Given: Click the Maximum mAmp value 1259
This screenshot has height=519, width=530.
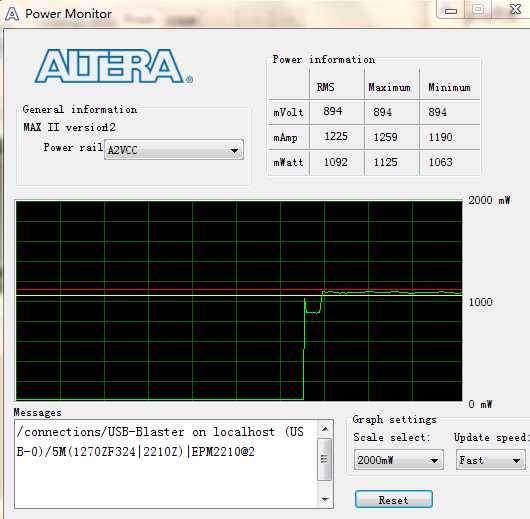Looking at the screenshot, I should (385, 137).
